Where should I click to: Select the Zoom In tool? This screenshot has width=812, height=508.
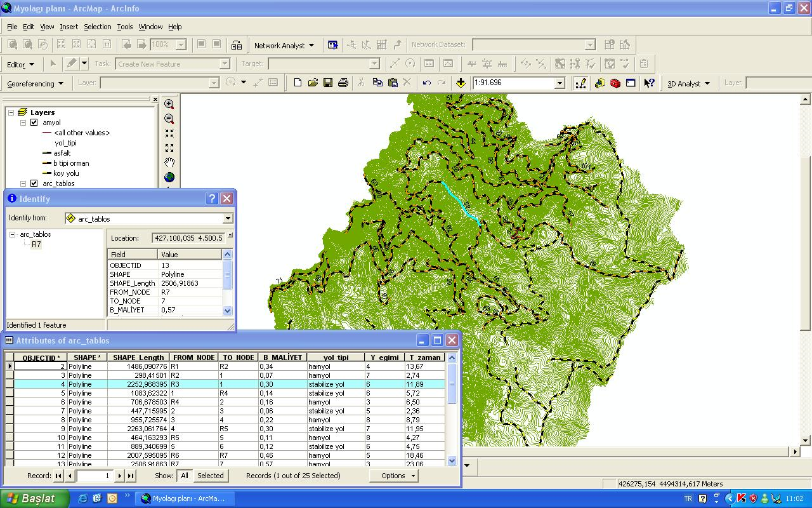coord(169,104)
